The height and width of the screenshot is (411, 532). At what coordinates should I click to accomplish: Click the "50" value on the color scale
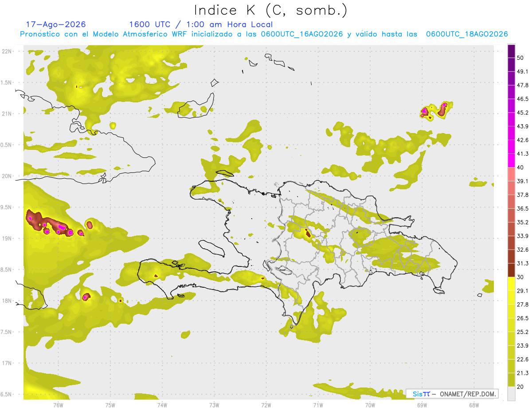[x=521, y=58]
